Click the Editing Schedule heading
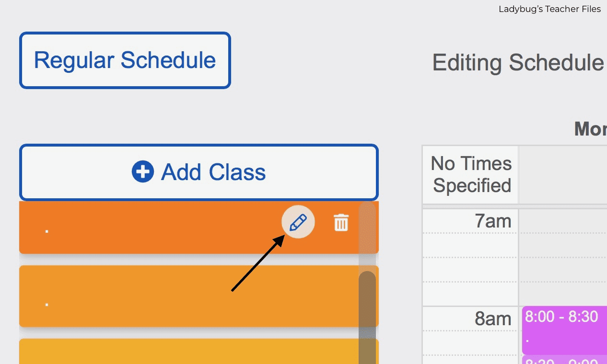This screenshot has width=607, height=364. [518, 63]
